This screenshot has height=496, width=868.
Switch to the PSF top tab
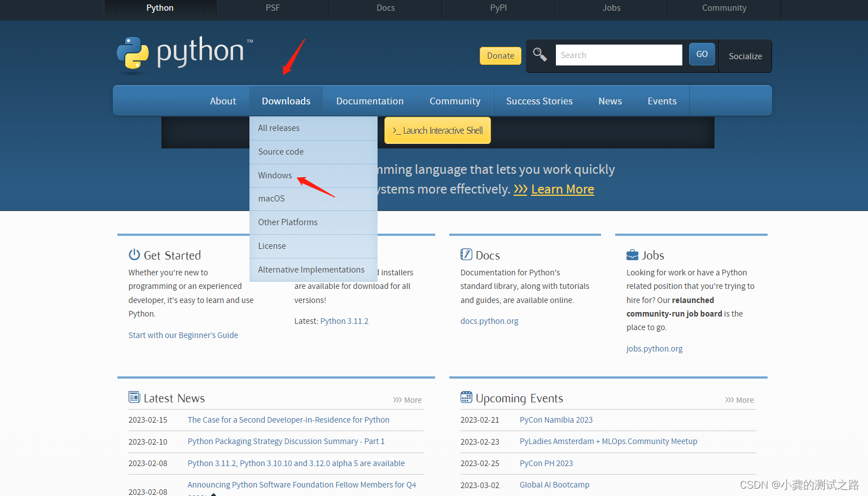tap(273, 8)
